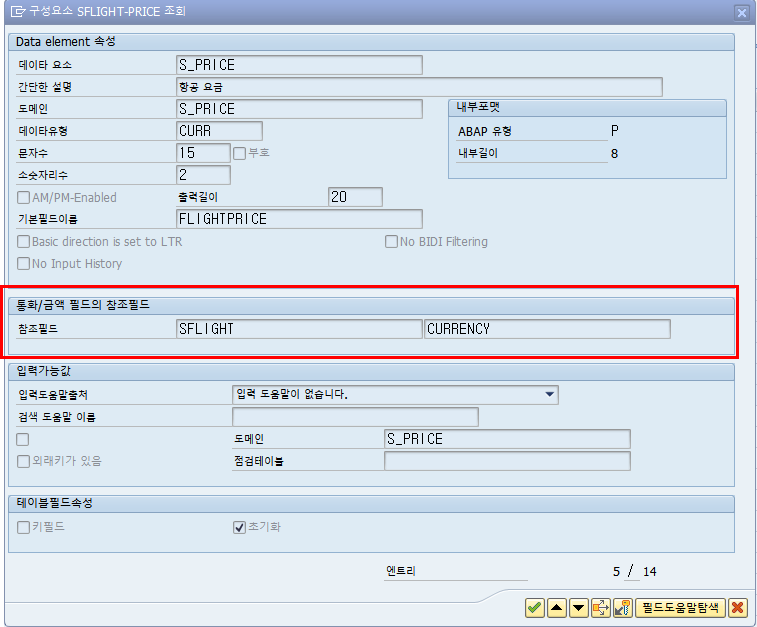Viewport: 757px width, 627px height.
Task: Click the 참조필드 label
Action: [38, 329]
